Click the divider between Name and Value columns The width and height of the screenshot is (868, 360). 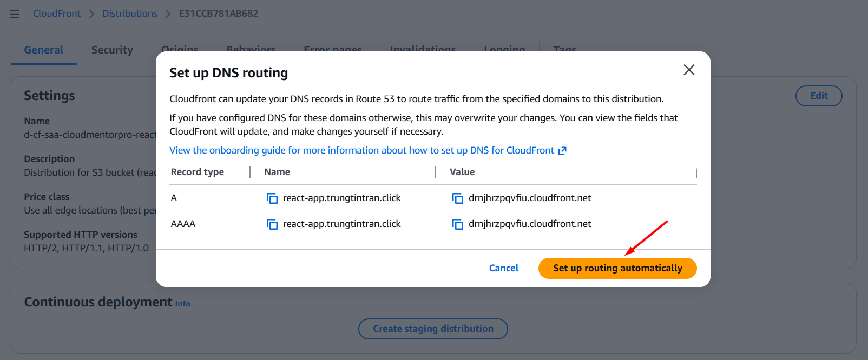pyautogui.click(x=436, y=172)
